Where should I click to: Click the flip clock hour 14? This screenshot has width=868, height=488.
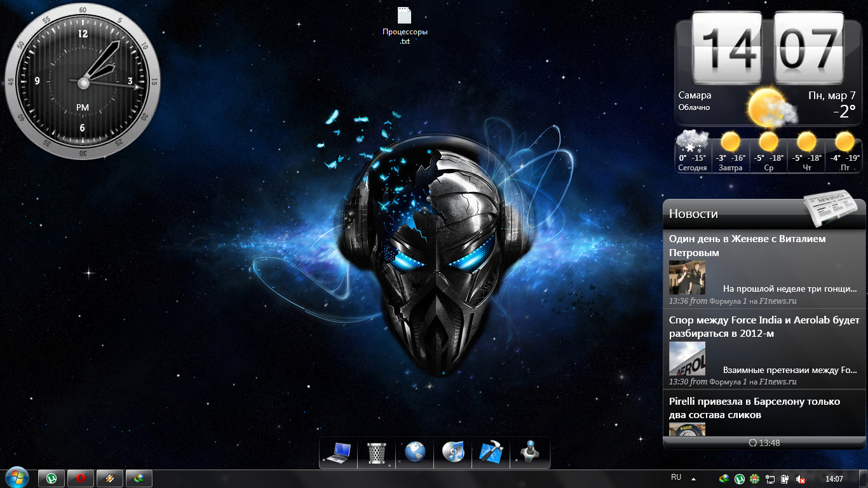(726, 49)
